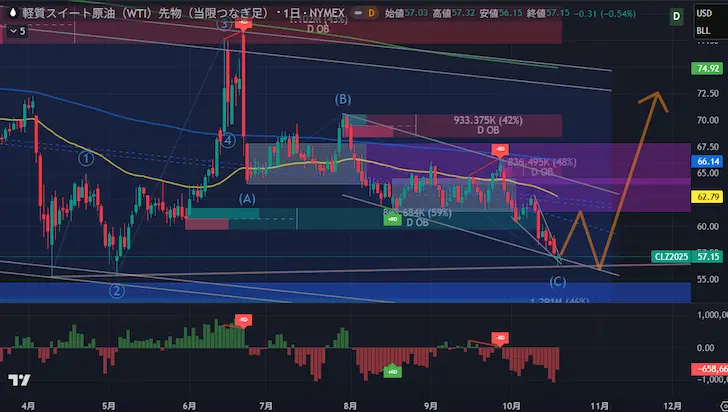Click the TradingView logo
Screen dimensions: 728x412
click(x=17, y=381)
